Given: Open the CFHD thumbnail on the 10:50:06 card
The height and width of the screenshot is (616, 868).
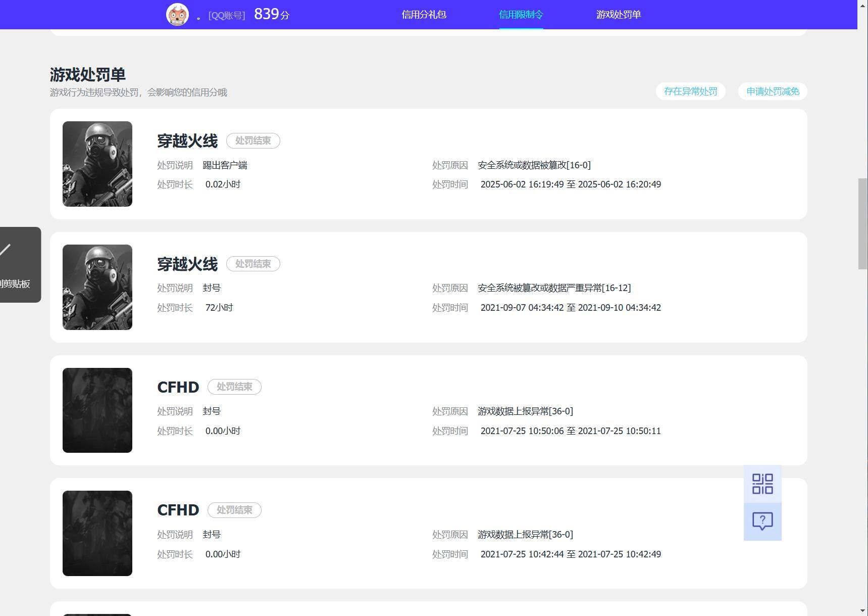Looking at the screenshot, I should point(97,410).
